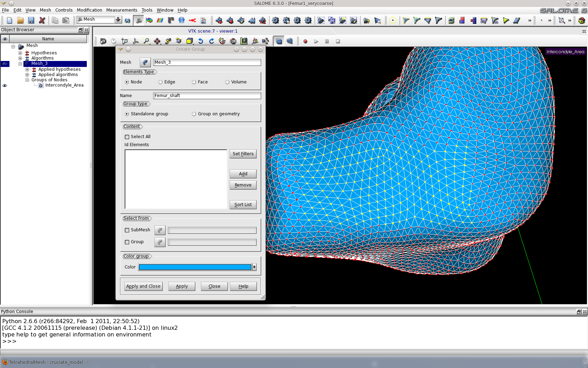Click the Create Mesh icon
The height and width of the screenshot is (368, 588).
coord(219,20)
